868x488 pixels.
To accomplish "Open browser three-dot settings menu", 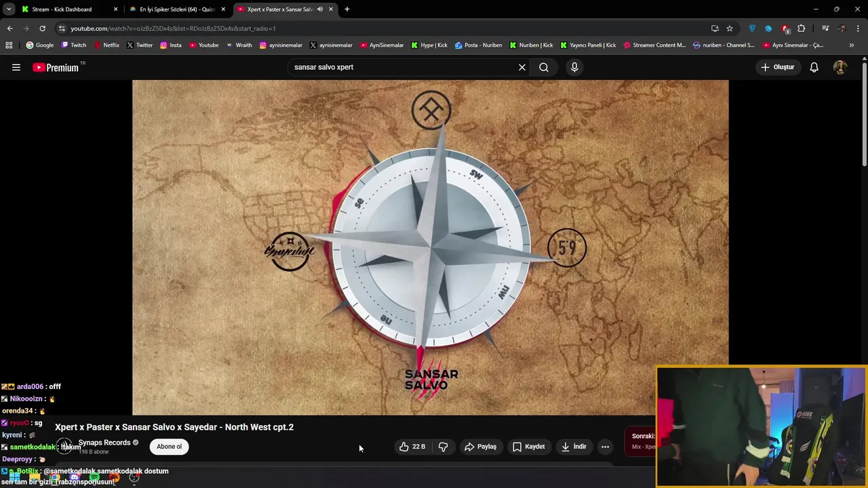I will tap(858, 28).
